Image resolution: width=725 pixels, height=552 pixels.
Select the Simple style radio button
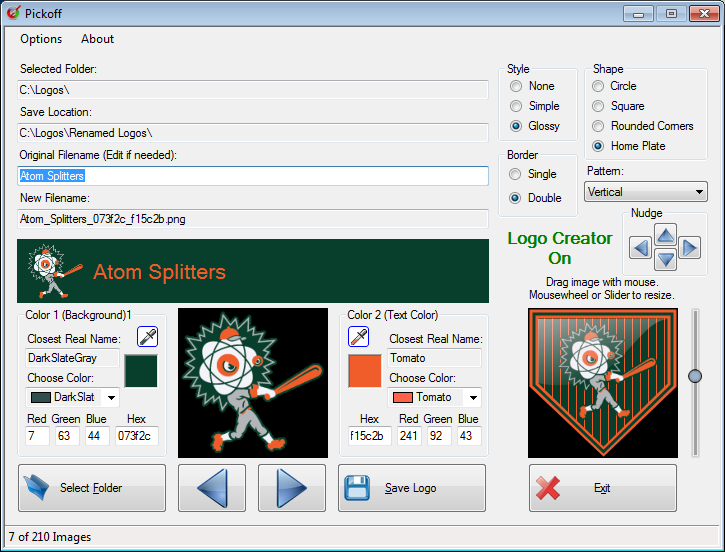[x=516, y=106]
